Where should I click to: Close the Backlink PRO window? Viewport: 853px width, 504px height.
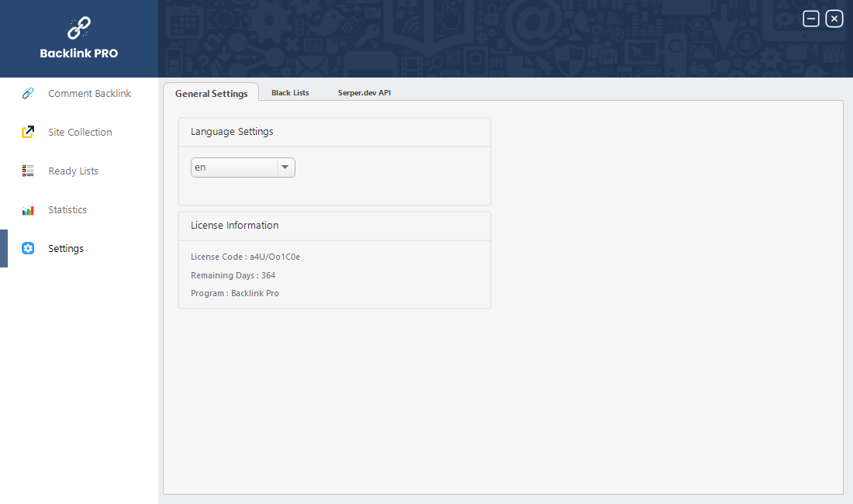pos(834,19)
